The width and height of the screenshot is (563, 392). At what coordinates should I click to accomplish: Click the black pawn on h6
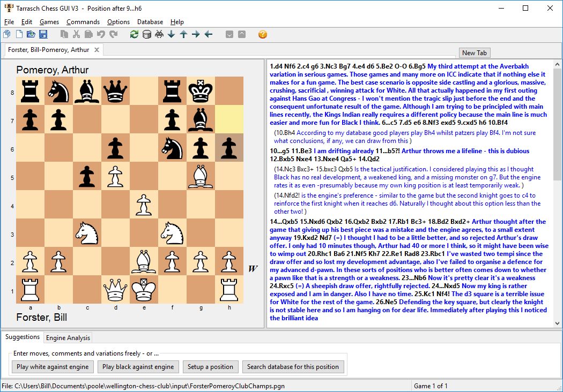click(229, 148)
